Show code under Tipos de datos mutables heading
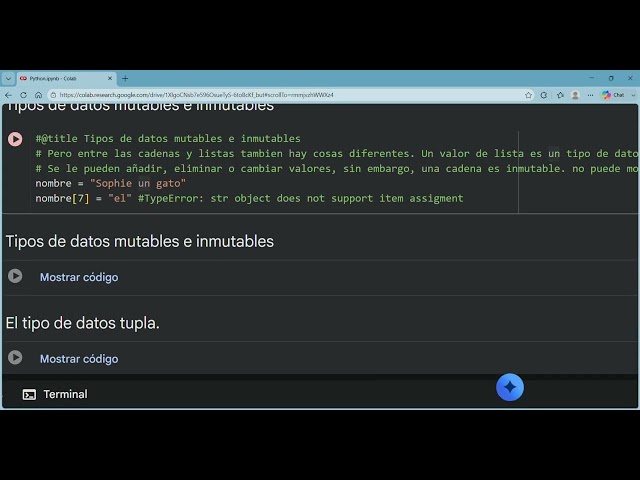Image resolution: width=640 pixels, height=480 pixels. pyautogui.click(x=79, y=277)
